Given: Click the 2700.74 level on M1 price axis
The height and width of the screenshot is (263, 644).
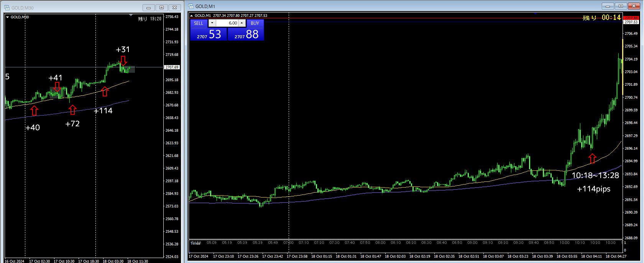Looking at the screenshot, I should pyautogui.click(x=631, y=98).
